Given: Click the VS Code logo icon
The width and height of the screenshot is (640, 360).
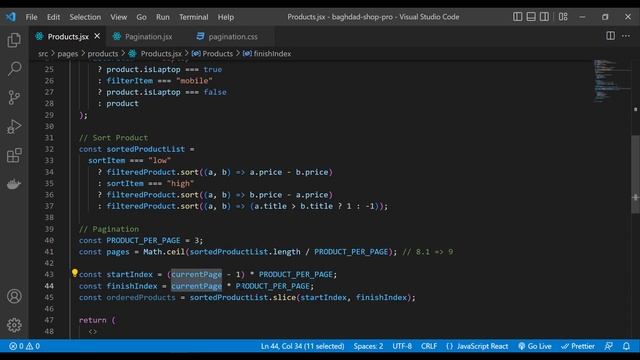Looking at the screenshot, I should 11,17.
